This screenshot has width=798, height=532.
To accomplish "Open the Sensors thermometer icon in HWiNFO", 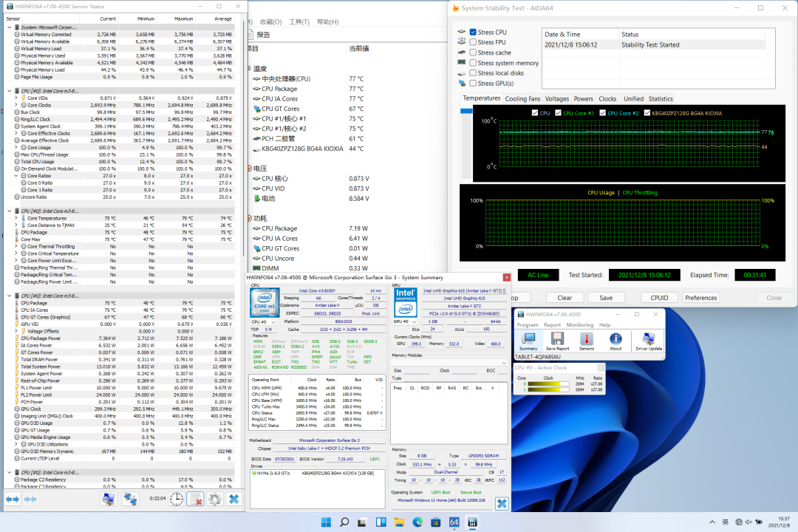I will [586, 340].
